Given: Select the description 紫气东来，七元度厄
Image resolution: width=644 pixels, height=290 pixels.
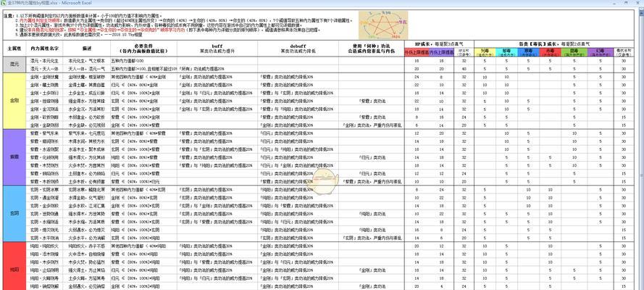Looking at the screenshot, I should 86,133.
